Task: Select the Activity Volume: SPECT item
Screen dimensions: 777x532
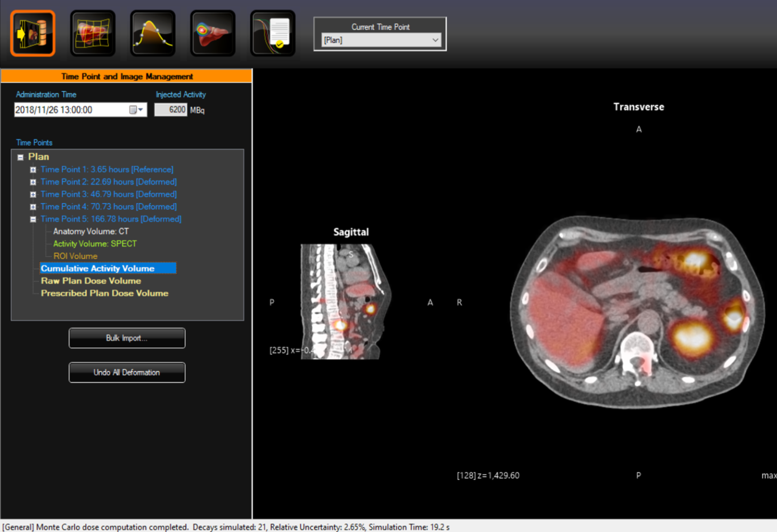Action: [x=95, y=243]
